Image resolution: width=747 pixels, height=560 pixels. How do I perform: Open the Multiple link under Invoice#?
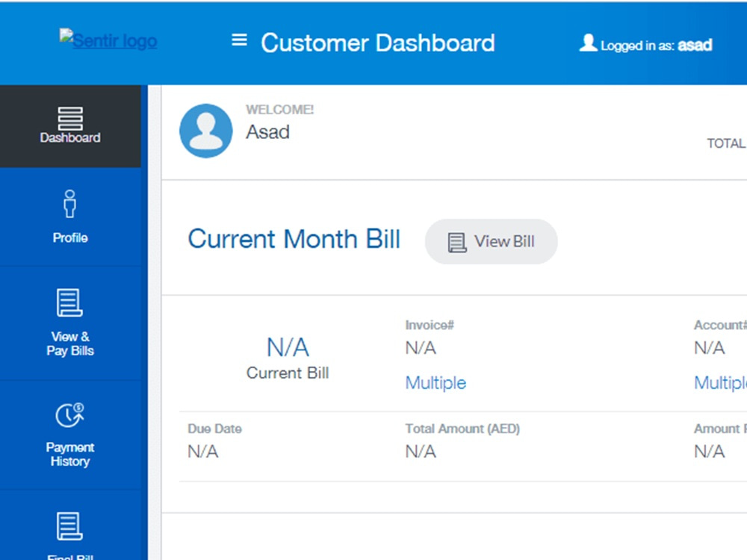tap(436, 383)
